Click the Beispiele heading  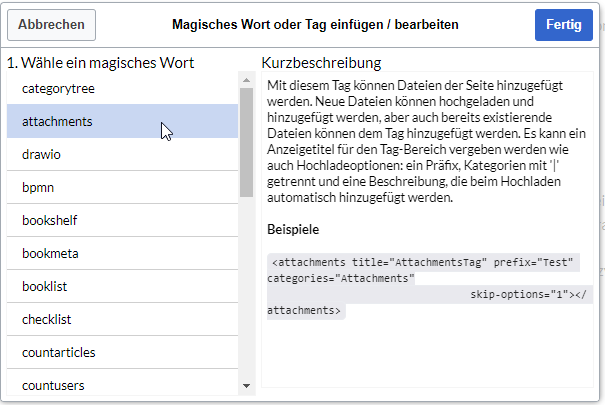[293, 230]
